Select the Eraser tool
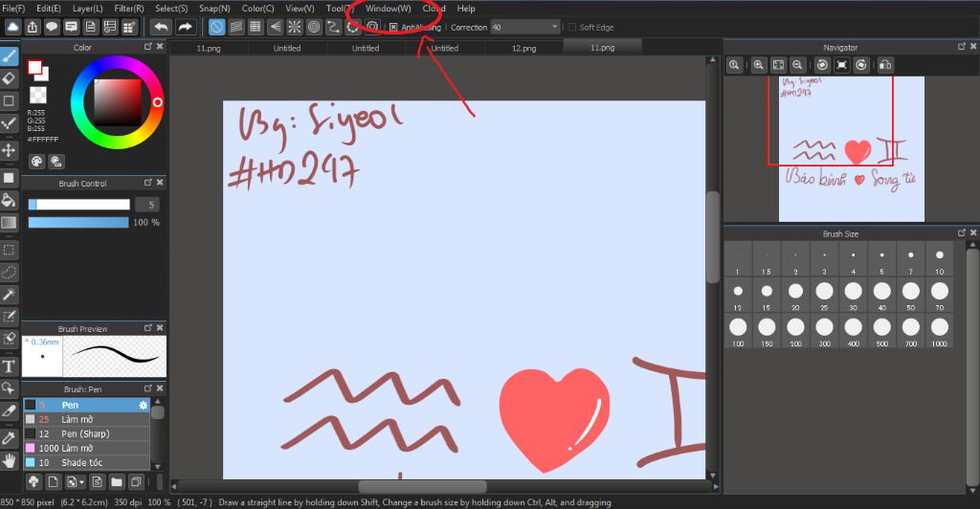 (x=9, y=78)
